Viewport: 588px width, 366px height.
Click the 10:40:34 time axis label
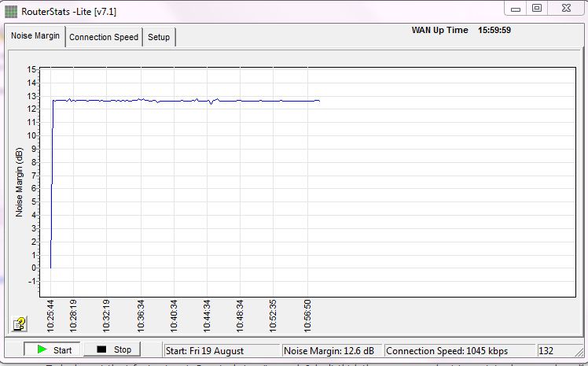[174, 314]
